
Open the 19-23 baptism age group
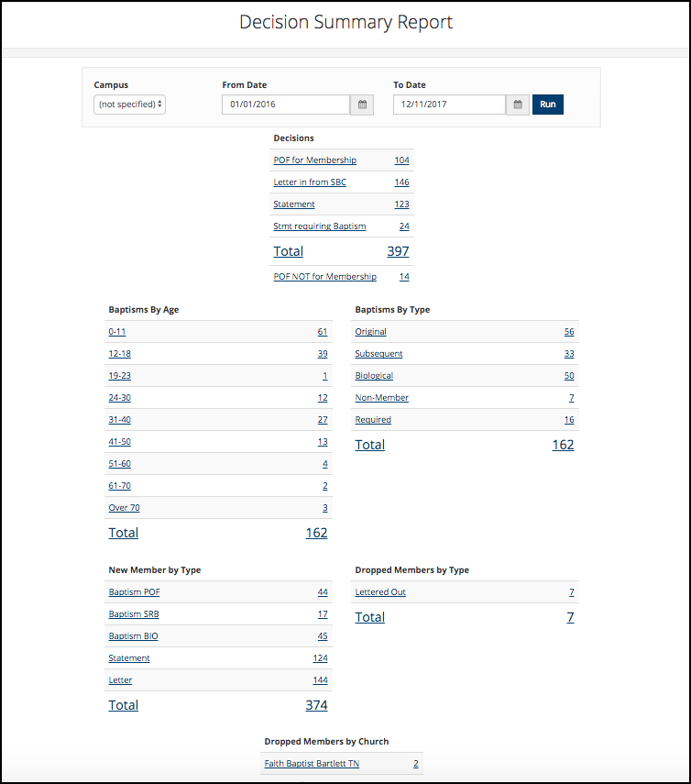[x=119, y=376]
